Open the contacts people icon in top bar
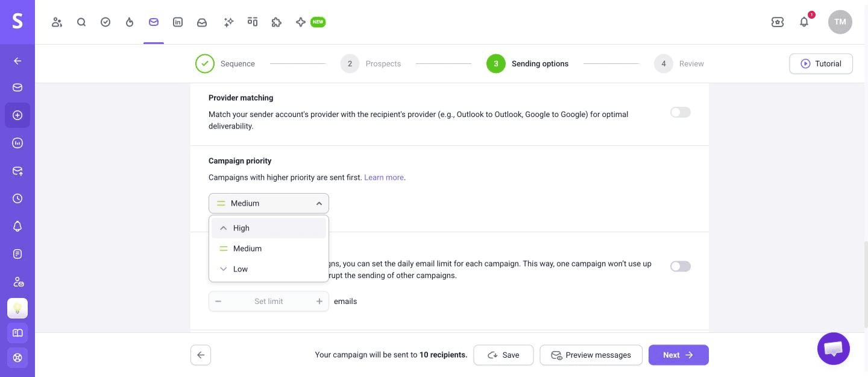This screenshot has width=868, height=377. click(57, 22)
